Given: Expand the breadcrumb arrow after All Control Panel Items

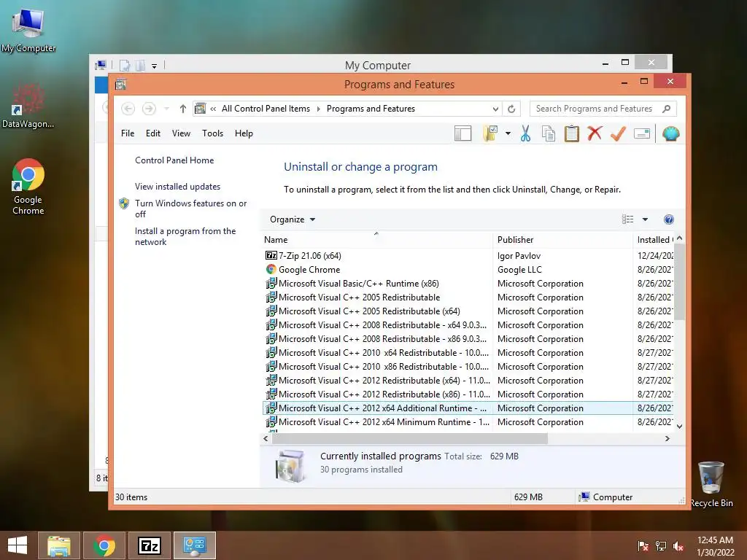Looking at the screenshot, I should [x=318, y=109].
